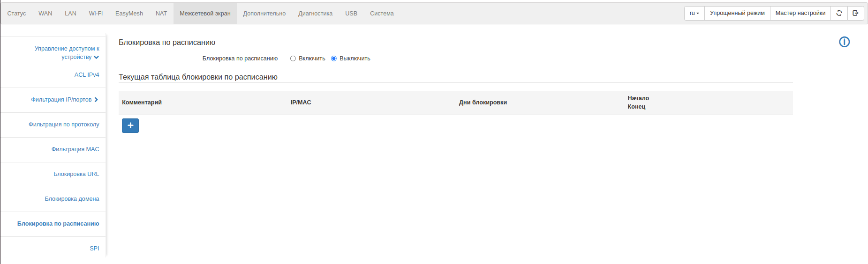868x264 pixels.
Task: Switch to the Wi-Fi tab
Action: point(96,14)
